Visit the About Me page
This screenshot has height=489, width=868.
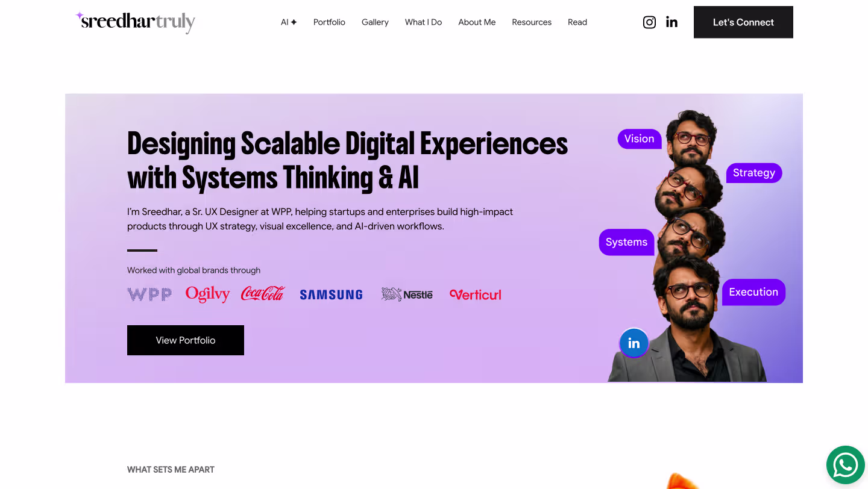[x=477, y=22]
